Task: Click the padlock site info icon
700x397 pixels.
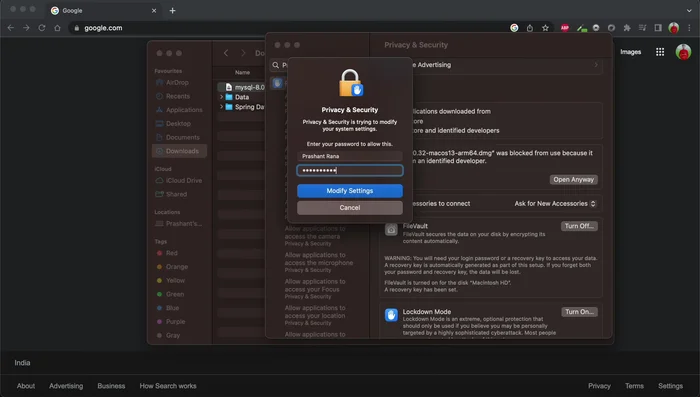Action: (77, 28)
